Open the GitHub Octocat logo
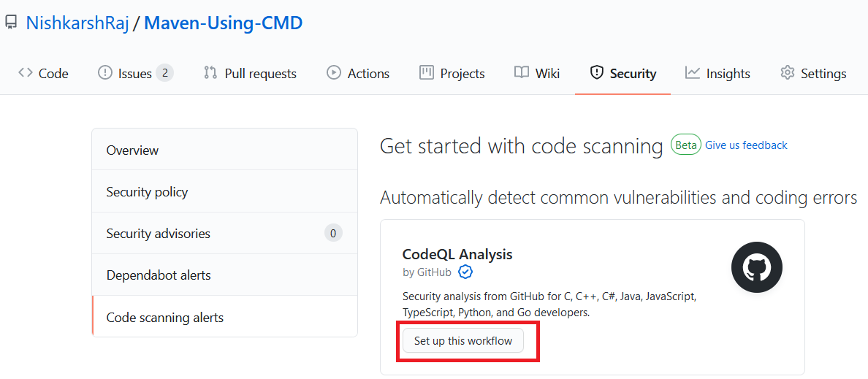This screenshot has width=868, height=379. (756, 267)
